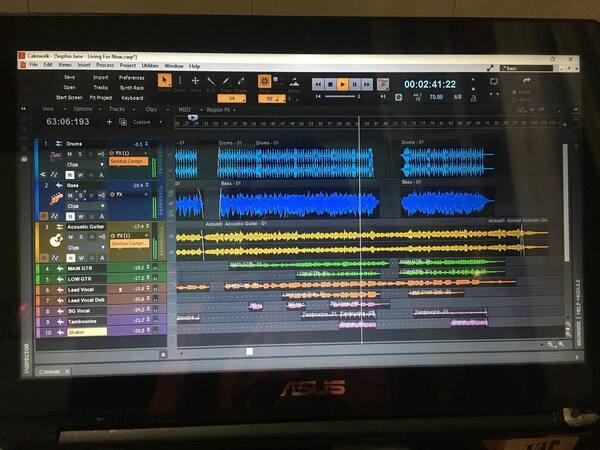
Task: Click the Preferences button
Action: (x=132, y=78)
